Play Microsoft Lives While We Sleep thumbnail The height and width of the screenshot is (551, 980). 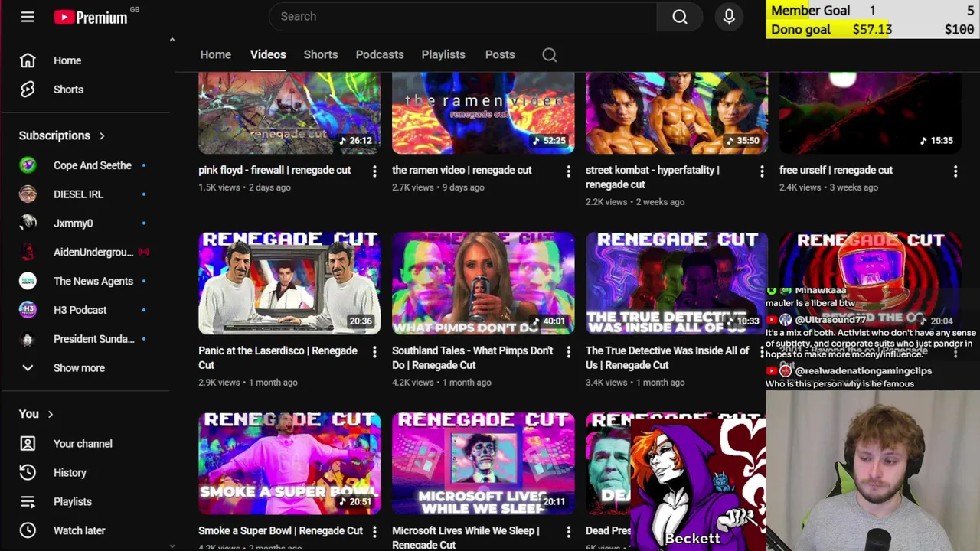tap(483, 464)
